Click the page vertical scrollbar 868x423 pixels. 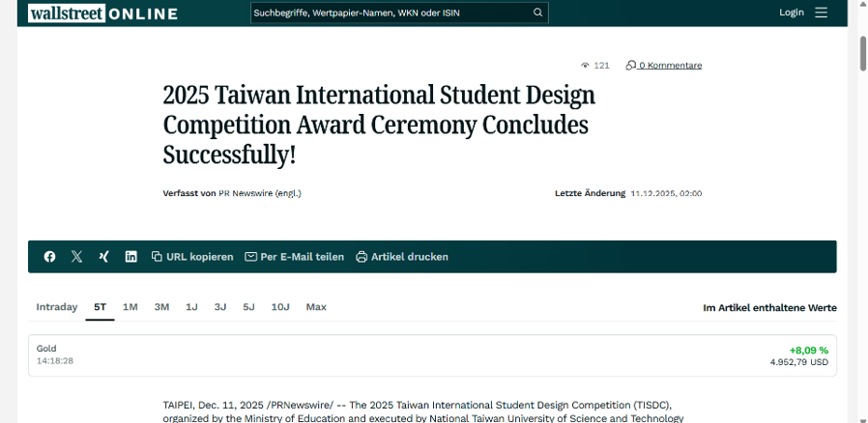pyautogui.click(x=862, y=53)
